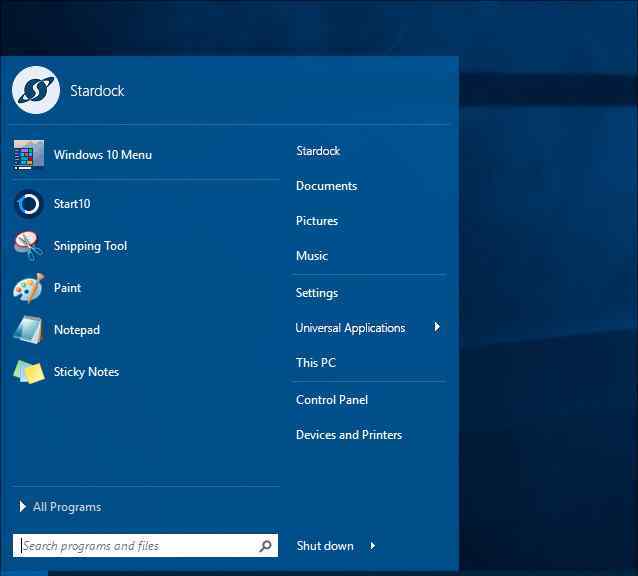638x576 pixels.
Task: Launch the Sticky Notes text entry
Action: pyautogui.click(x=86, y=372)
